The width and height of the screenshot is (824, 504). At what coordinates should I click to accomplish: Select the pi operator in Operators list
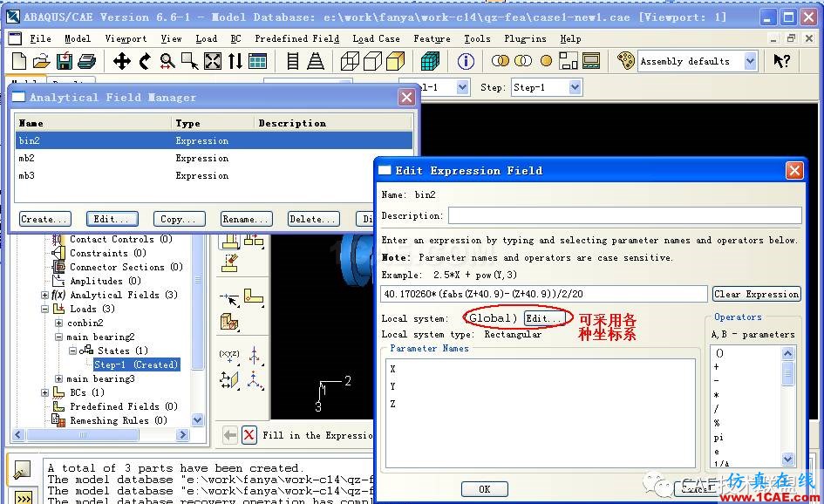coord(718,437)
